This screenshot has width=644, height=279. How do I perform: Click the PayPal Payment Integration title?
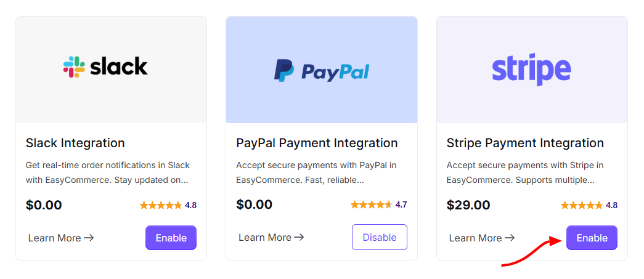point(317,143)
